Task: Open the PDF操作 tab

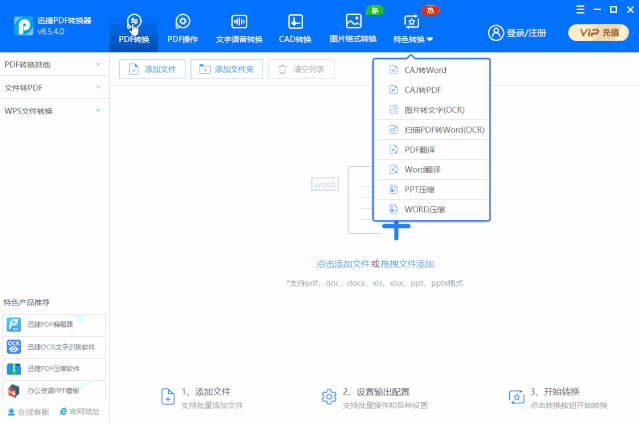Action: click(x=183, y=28)
